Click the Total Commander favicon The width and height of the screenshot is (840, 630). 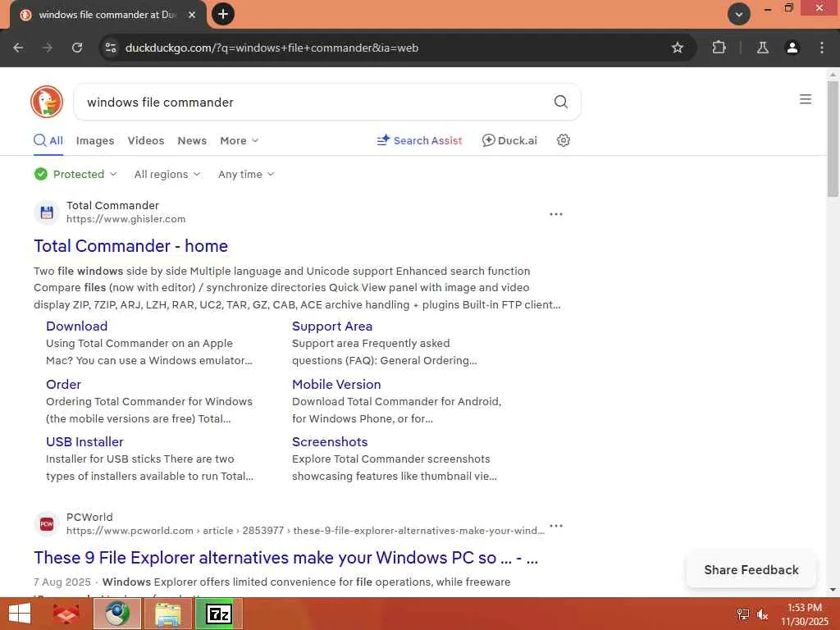pyautogui.click(x=47, y=212)
